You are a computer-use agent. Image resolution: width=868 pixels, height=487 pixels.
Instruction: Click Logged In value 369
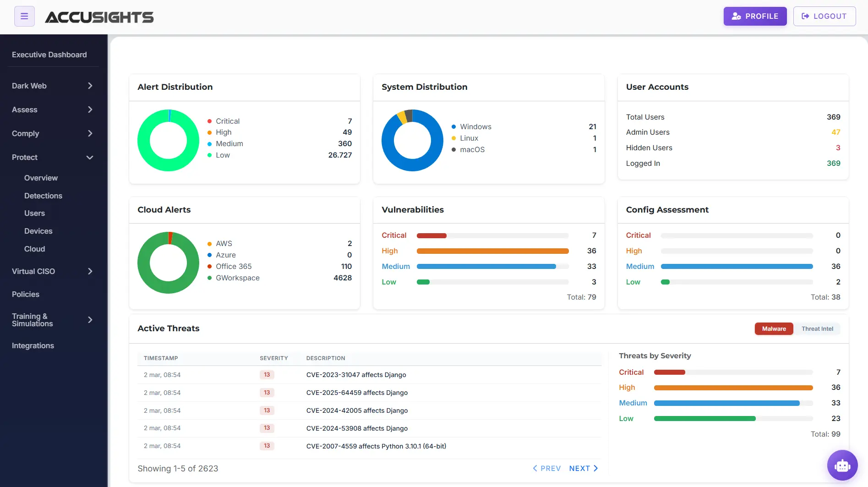click(834, 163)
